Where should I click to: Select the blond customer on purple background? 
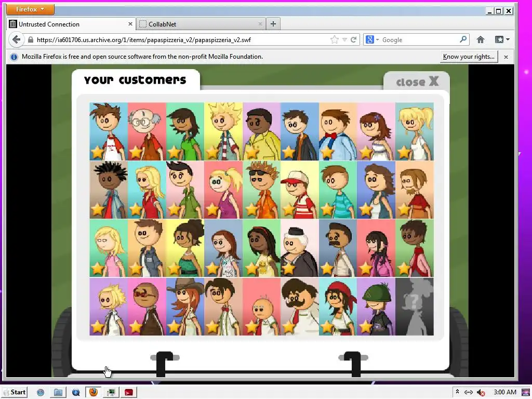click(109, 307)
